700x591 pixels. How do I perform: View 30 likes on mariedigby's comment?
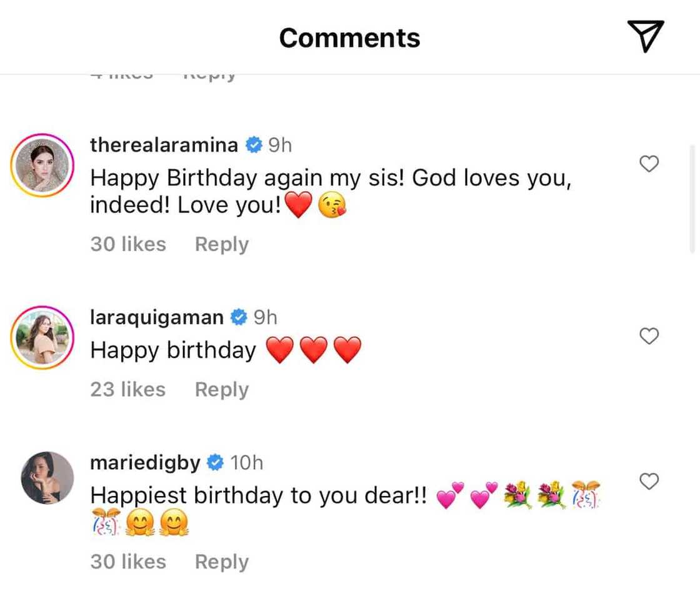click(x=128, y=562)
